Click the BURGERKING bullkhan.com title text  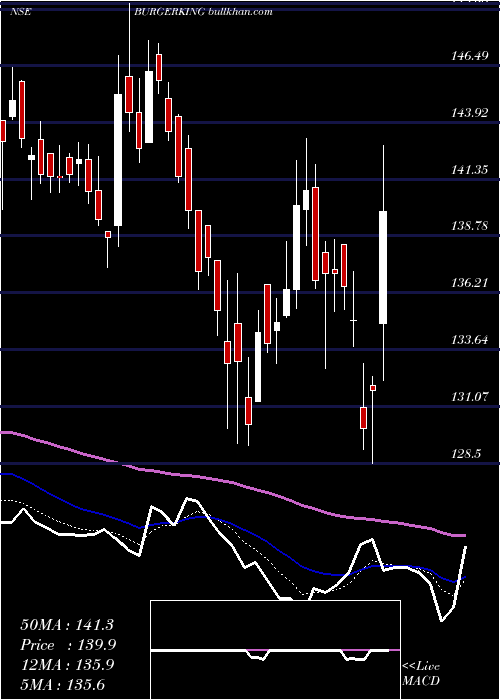[x=203, y=12]
